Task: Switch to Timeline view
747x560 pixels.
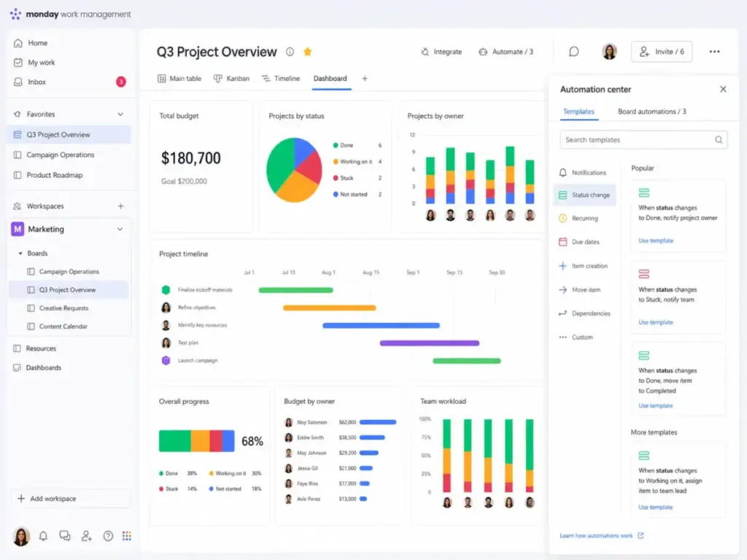Action: 281,79
